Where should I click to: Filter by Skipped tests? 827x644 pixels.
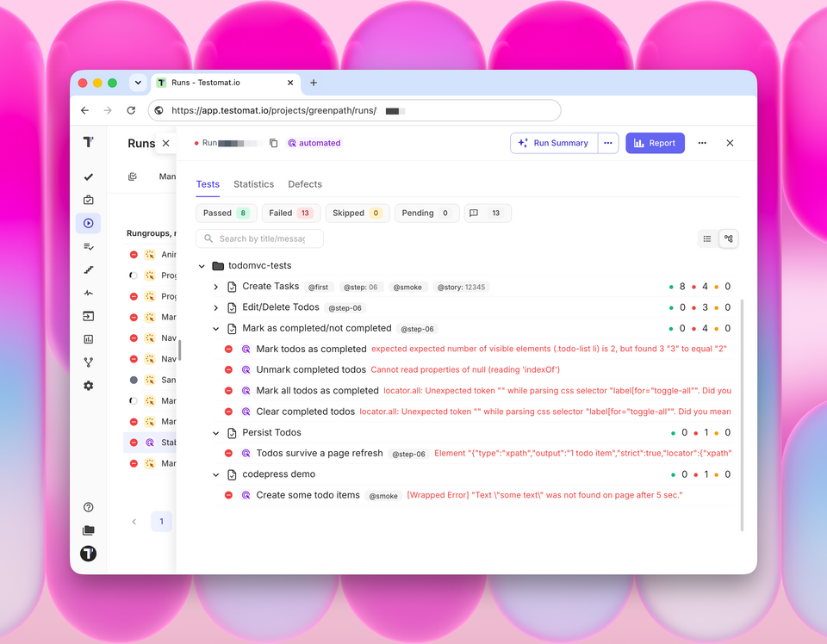357,213
